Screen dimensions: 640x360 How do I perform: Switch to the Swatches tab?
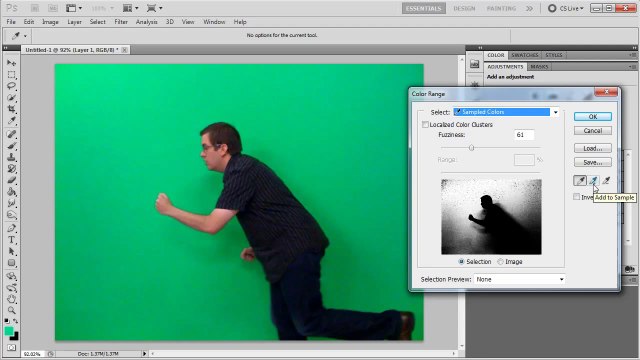click(x=524, y=55)
